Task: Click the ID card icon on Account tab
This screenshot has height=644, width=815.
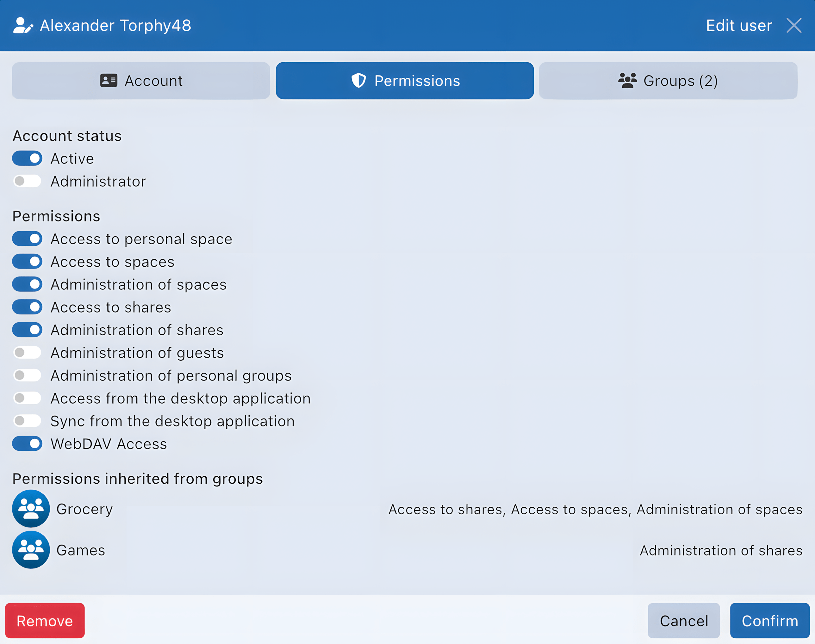Action: (x=109, y=80)
